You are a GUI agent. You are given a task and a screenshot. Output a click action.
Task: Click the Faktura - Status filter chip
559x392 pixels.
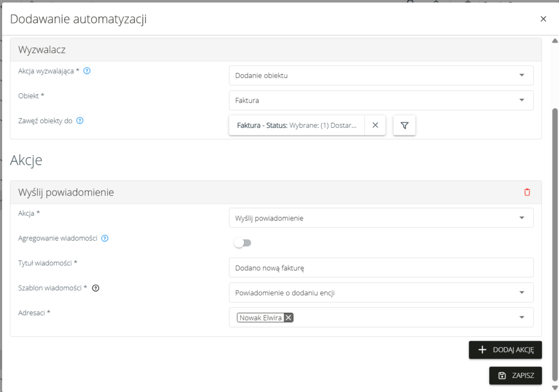point(296,125)
